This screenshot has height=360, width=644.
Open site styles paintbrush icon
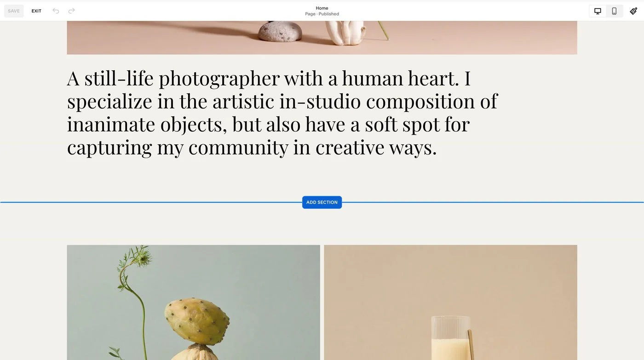[x=633, y=11]
